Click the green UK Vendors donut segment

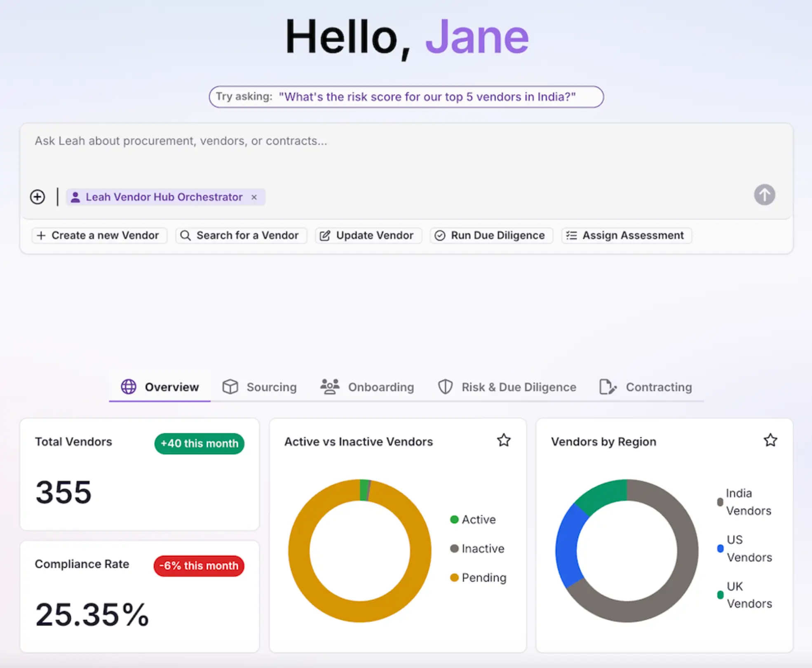[604, 495]
